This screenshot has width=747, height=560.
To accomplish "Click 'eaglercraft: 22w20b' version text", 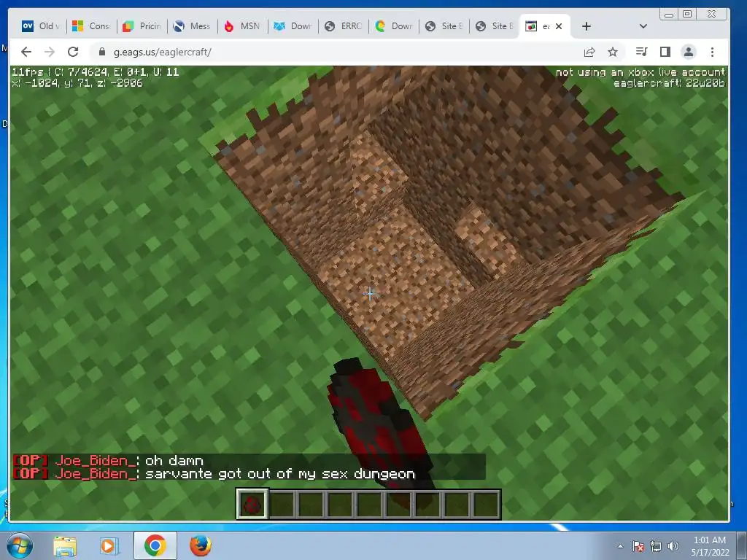I will [669, 83].
